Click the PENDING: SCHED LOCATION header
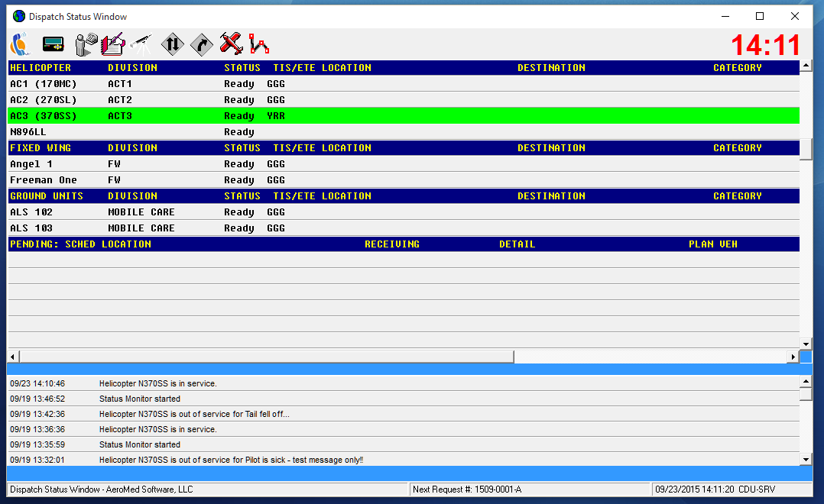Image resolution: width=824 pixels, height=504 pixels. (80, 244)
